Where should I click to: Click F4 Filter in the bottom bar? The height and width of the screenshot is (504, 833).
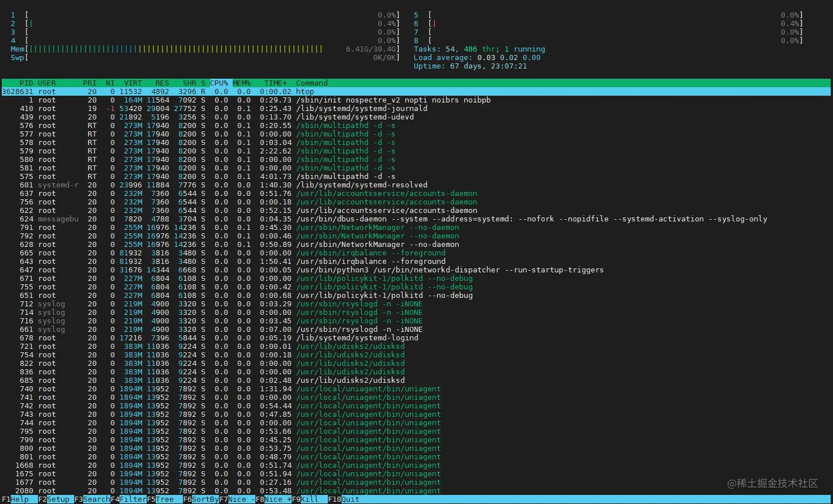[x=129, y=499]
